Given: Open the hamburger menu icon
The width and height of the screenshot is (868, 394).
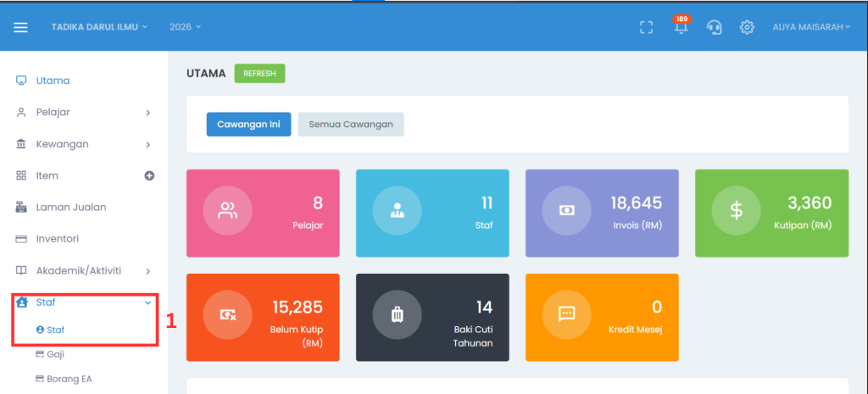Looking at the screenshot, I should [20, 27].
